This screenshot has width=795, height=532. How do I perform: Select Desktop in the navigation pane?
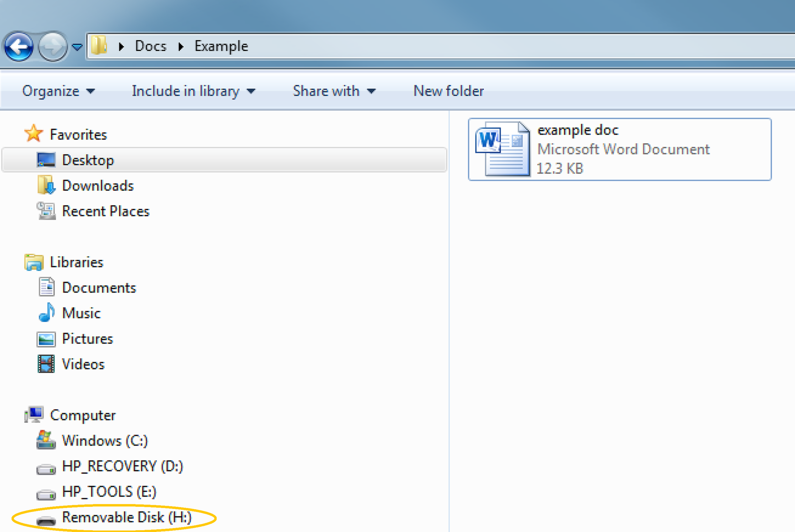point(224,160)
